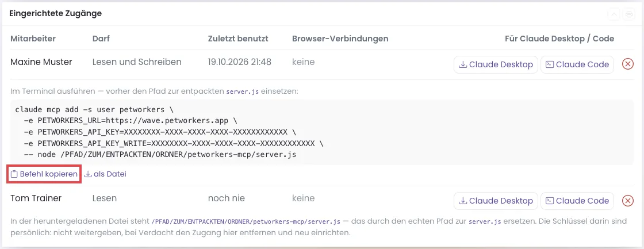Click the Für Claude Desktop / Code header
The width and height of the screenshot is (644, 249).
[559, 39]
